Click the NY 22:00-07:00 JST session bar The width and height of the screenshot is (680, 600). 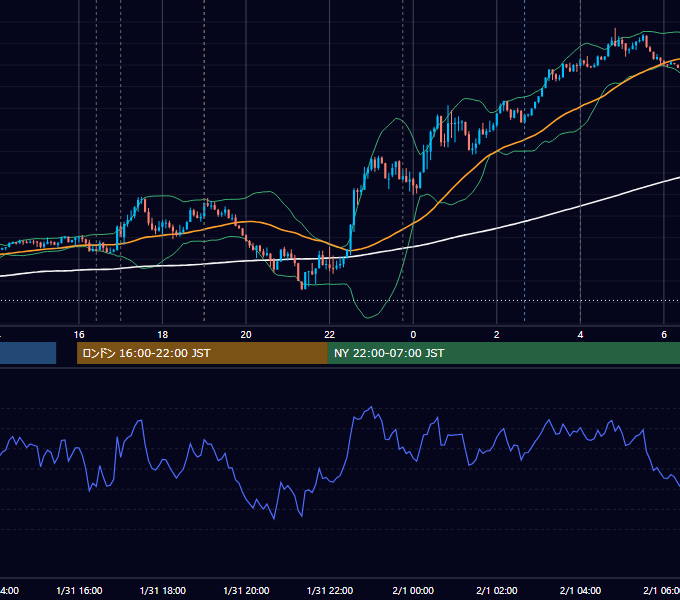pos(503,353)
